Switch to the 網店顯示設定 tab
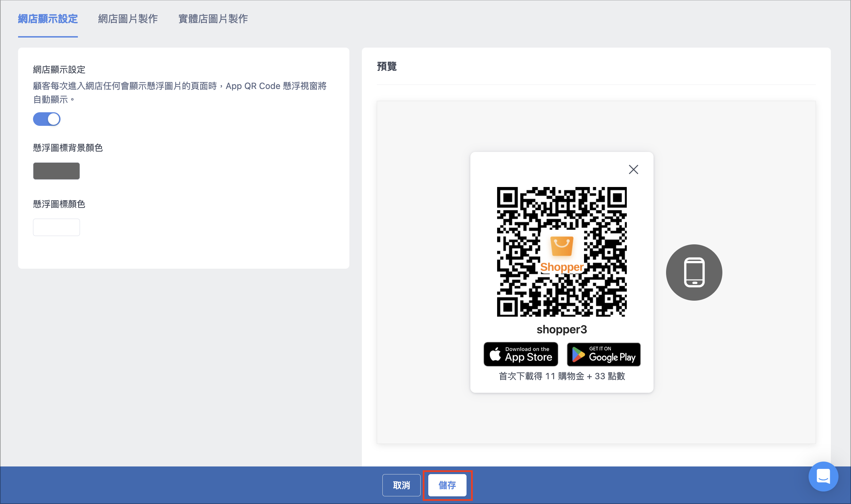This screenshot has width=851, height=504. point(48,19)
